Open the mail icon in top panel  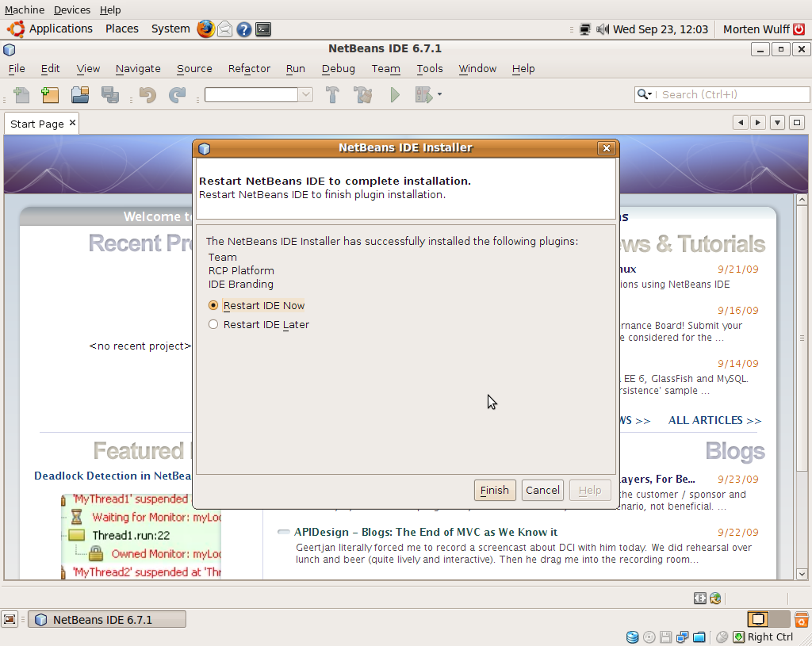(x=224, y=29)
